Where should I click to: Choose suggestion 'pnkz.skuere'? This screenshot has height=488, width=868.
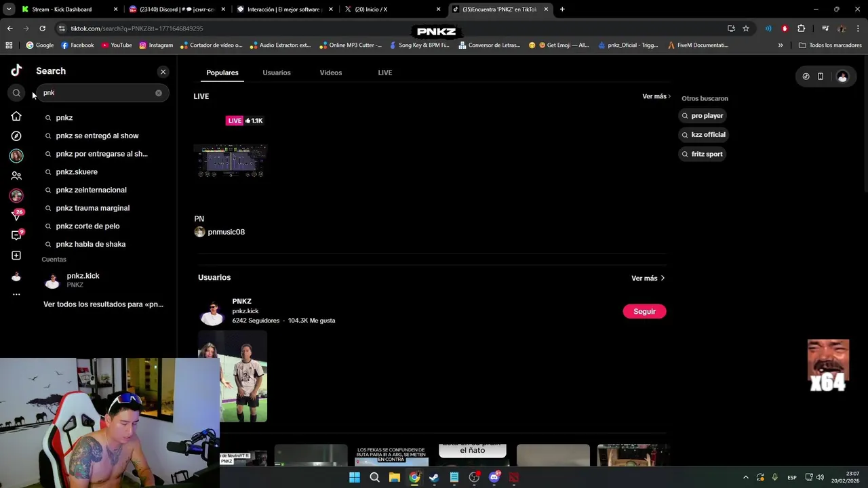(77, 171)
